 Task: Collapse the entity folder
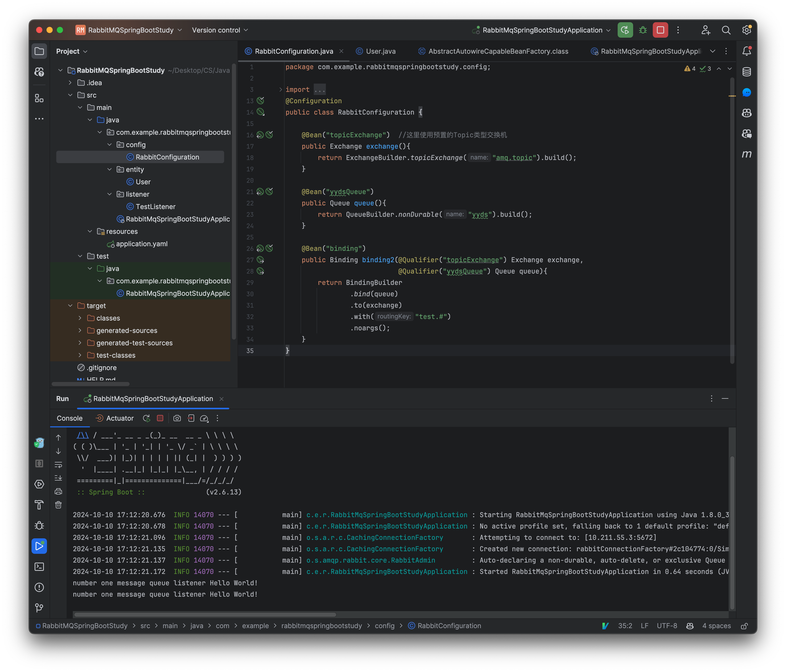110,170
